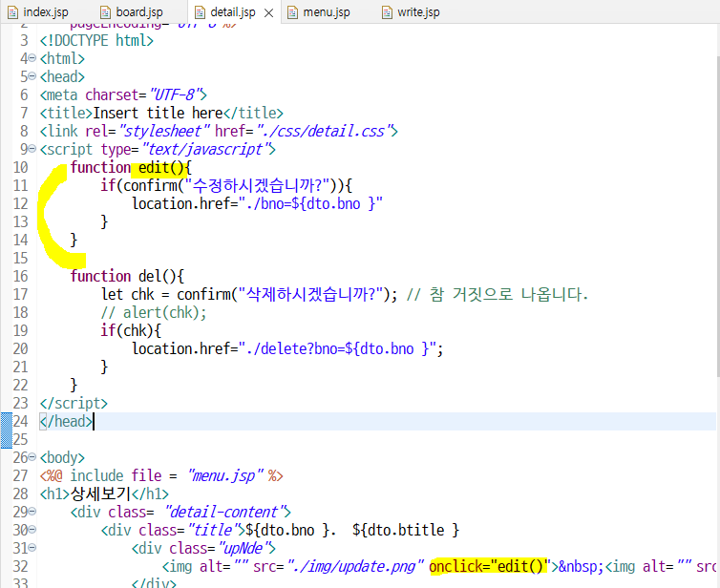This screenshot has width=720, height=588.
Task: Click the 'Insert title here' title text
Action: coord(158,113)
